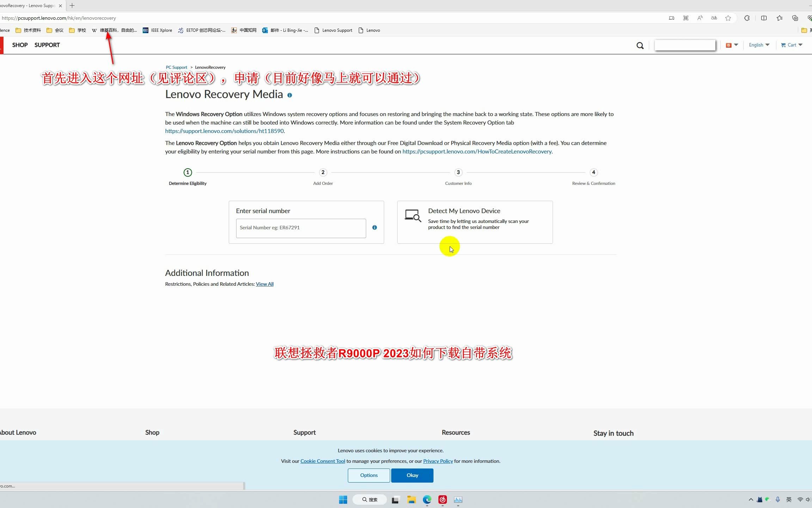Open the View All restrictions link
This screenshot has height=508, width=812.
point(264,284)
